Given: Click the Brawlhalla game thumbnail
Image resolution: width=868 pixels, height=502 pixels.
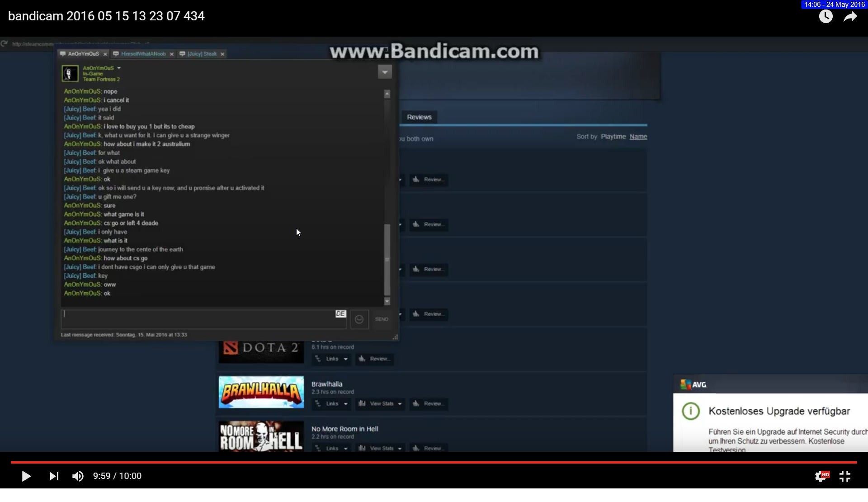Looking at the screenshot, I should [261, 392].
